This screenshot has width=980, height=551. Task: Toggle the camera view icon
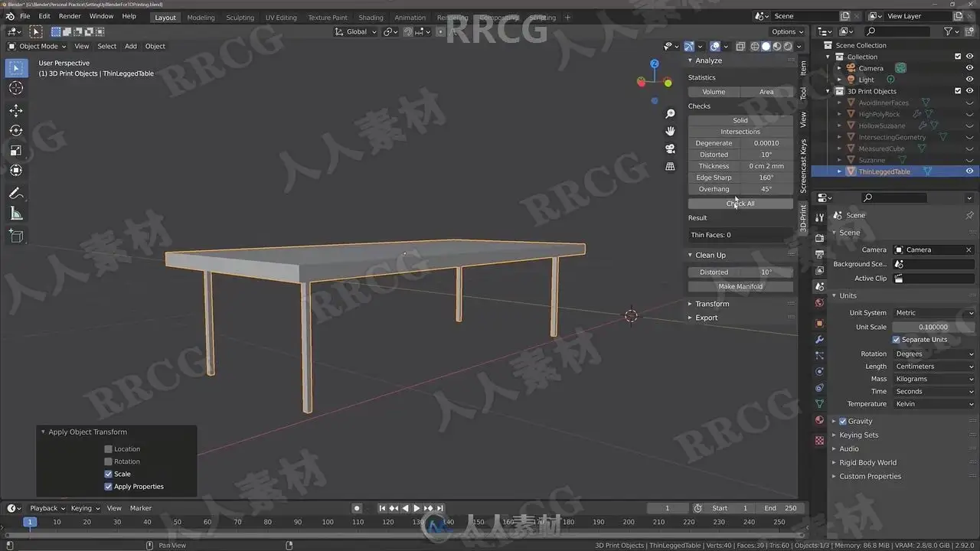[671, 148]
